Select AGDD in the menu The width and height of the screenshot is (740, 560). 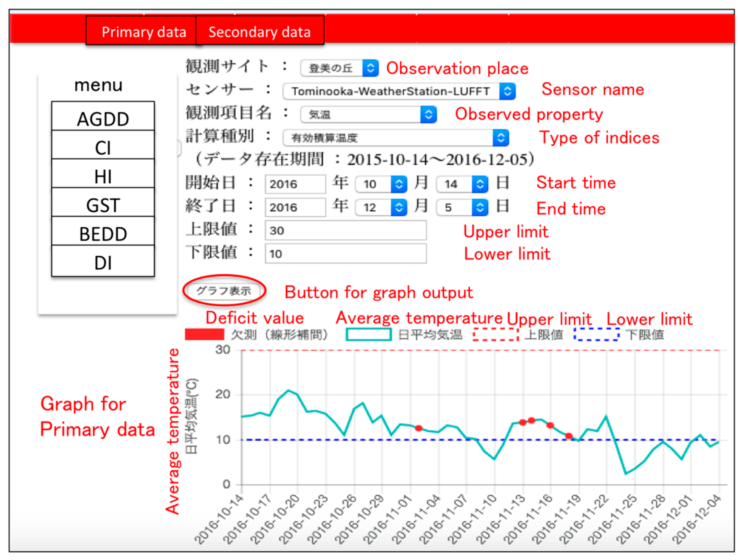pyautogui.click(x=103, y=116)
